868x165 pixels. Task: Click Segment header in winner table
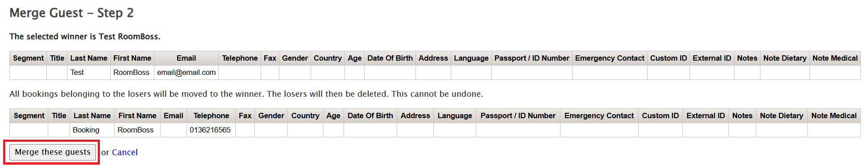tap(28, 58)
